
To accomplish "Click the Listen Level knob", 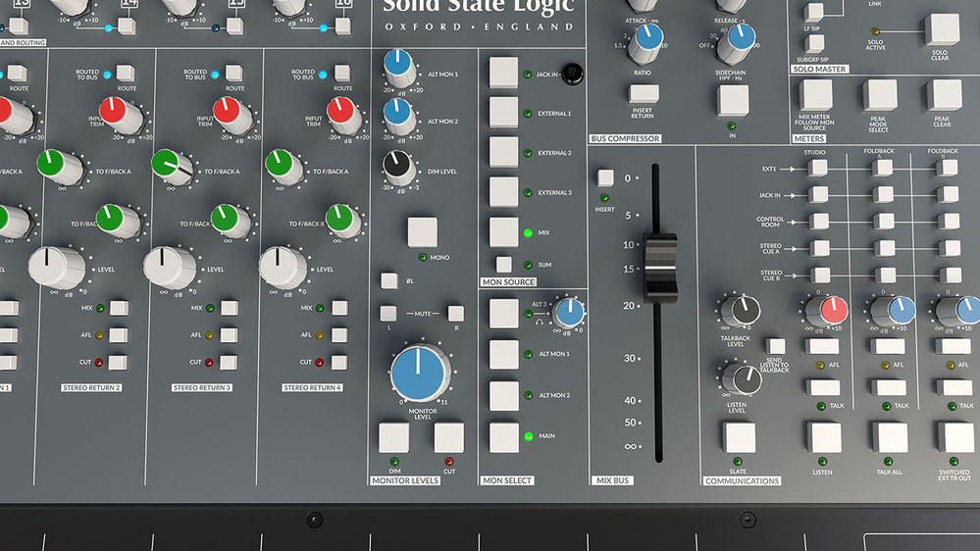I will [x=742, y=378].
